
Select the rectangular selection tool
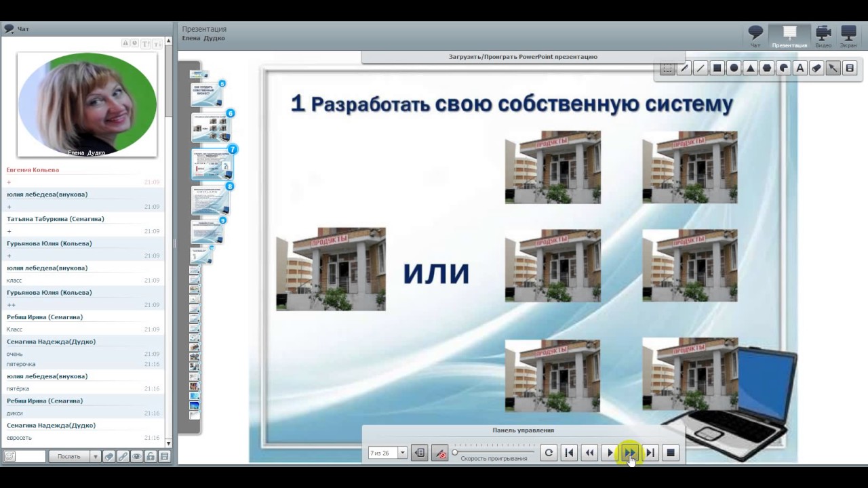[667, 68]
